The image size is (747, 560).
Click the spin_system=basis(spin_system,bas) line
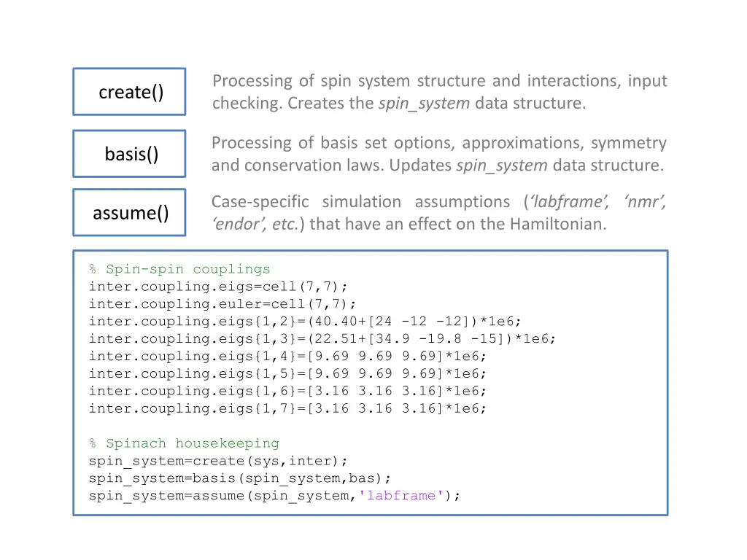point(239,478)
